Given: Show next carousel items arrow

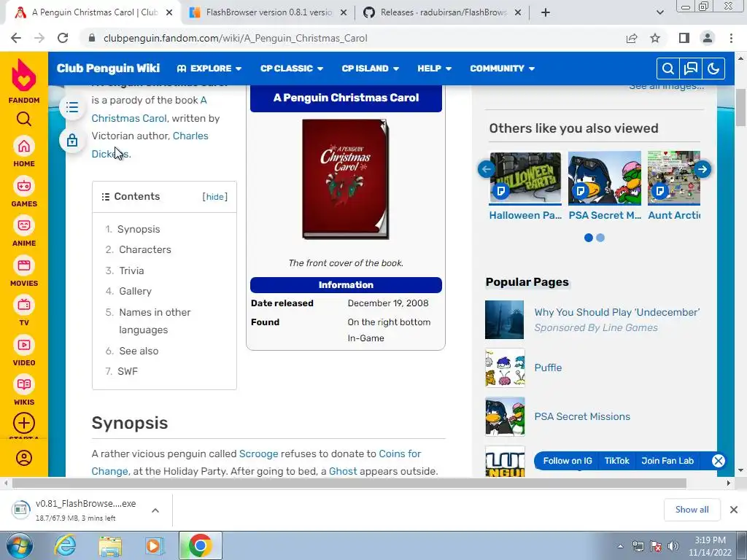Looking at the screenshot, I should click(703, 169).
